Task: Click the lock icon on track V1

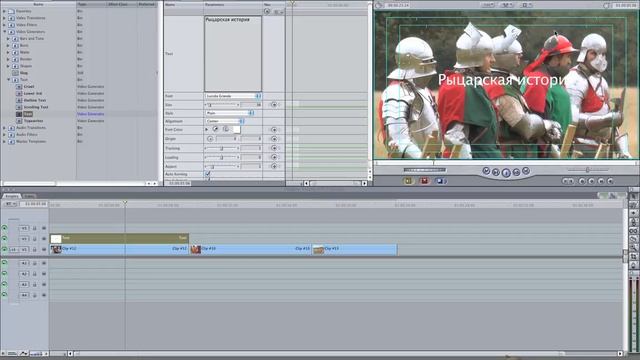Action: coord(35,249)
